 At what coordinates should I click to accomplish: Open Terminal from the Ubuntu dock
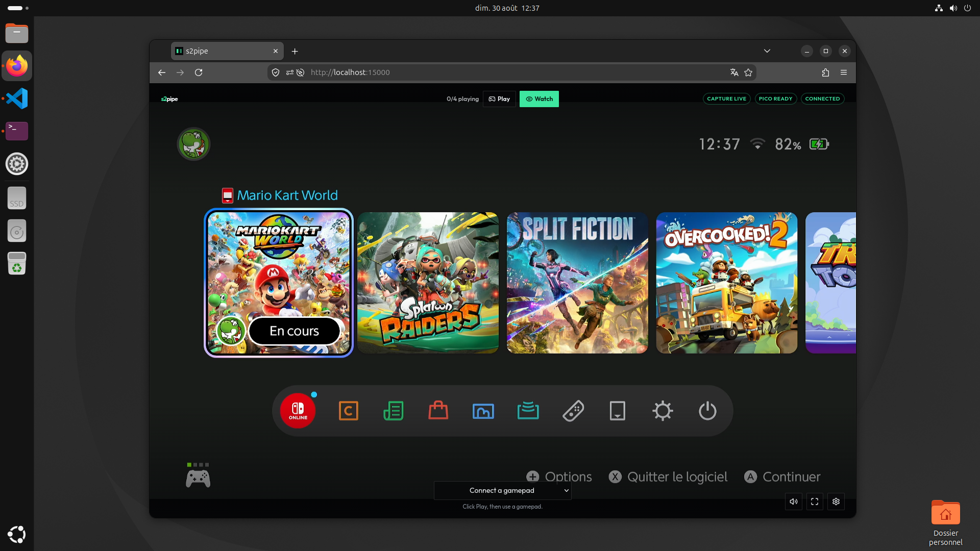(x=17, y=131)
